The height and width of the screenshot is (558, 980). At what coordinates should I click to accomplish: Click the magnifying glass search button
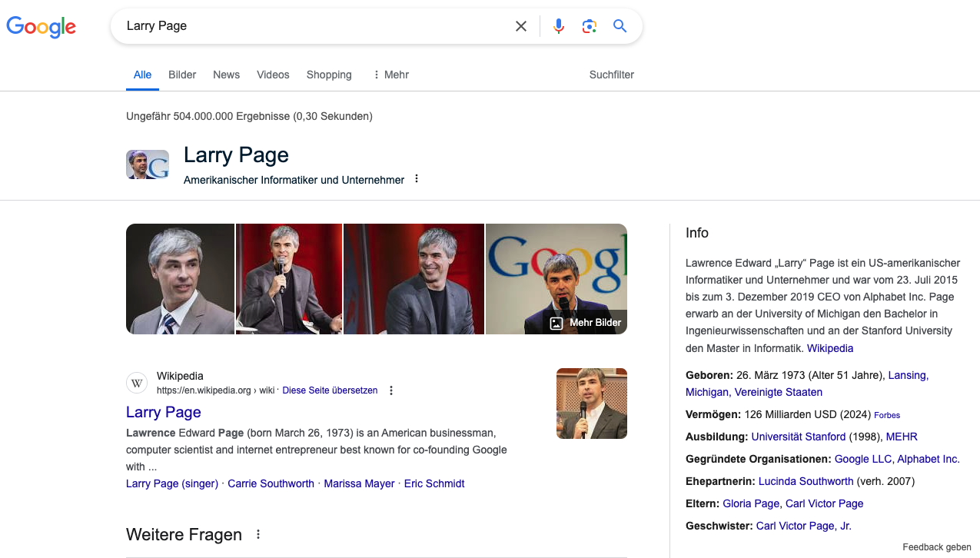coord(620,26)
